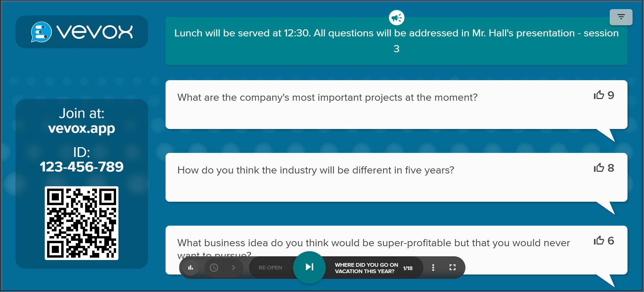Image resolution: width=644 pixels, height=292 pixels.
Task: Open the three-dot more options menu
Action: [x=433, y=268]
